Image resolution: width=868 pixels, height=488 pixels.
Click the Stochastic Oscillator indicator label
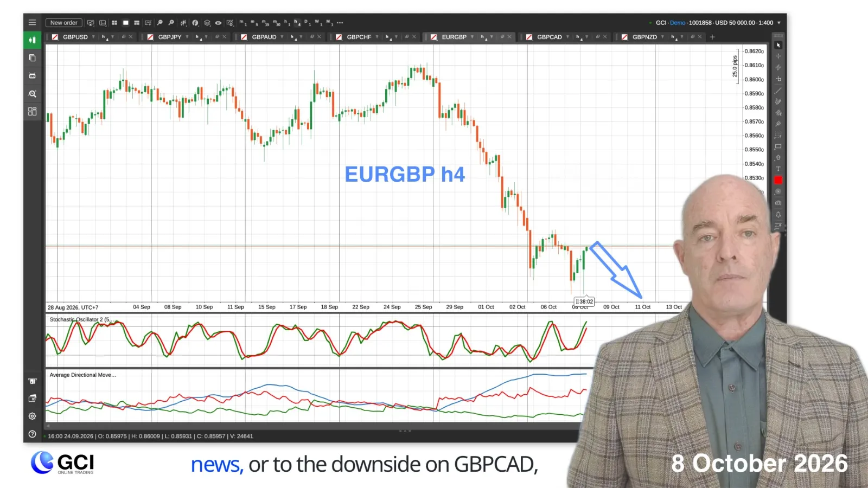82,319
